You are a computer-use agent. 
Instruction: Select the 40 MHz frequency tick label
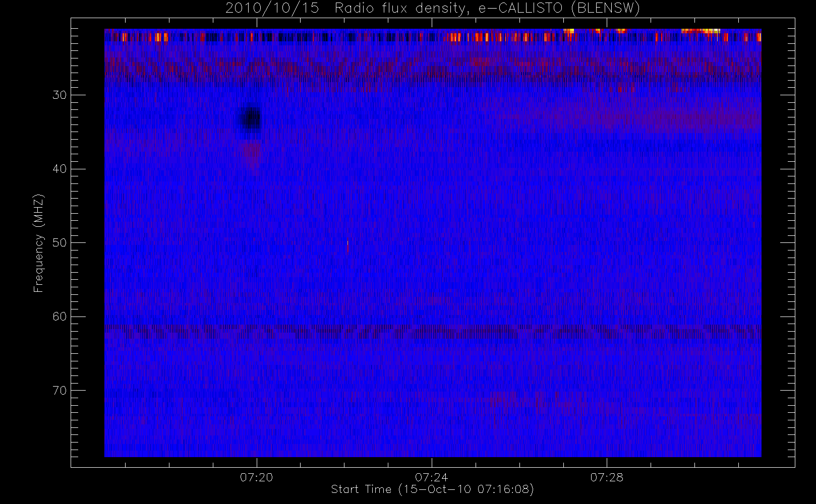(60, 169)
